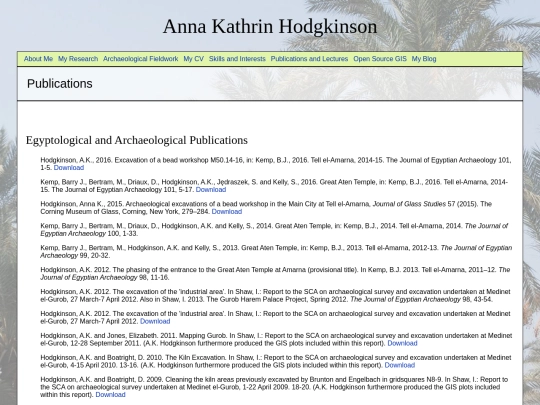Click the Publications page heading
The image size is (540, 405).
(60, 84)
